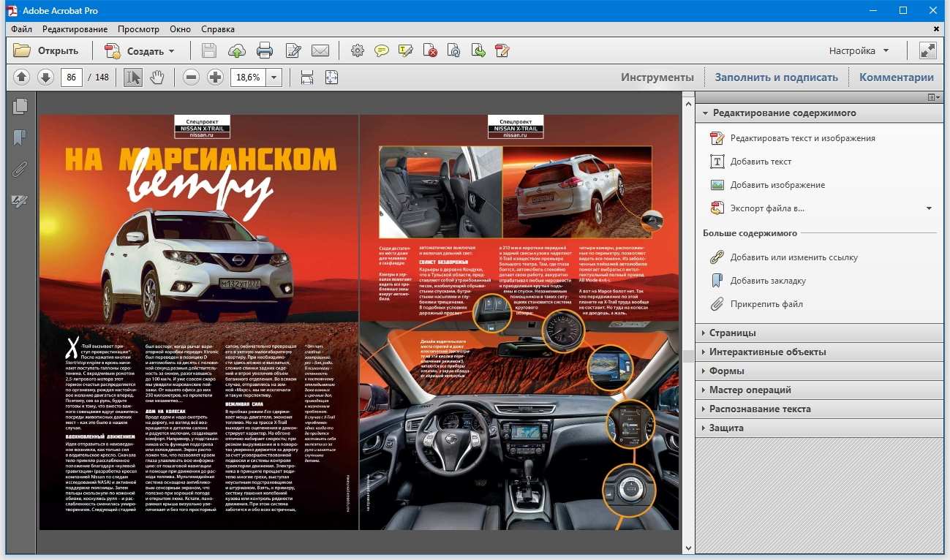Add a sticky note comment
This screenshot has width=950, height=560.
coord(381,51)
